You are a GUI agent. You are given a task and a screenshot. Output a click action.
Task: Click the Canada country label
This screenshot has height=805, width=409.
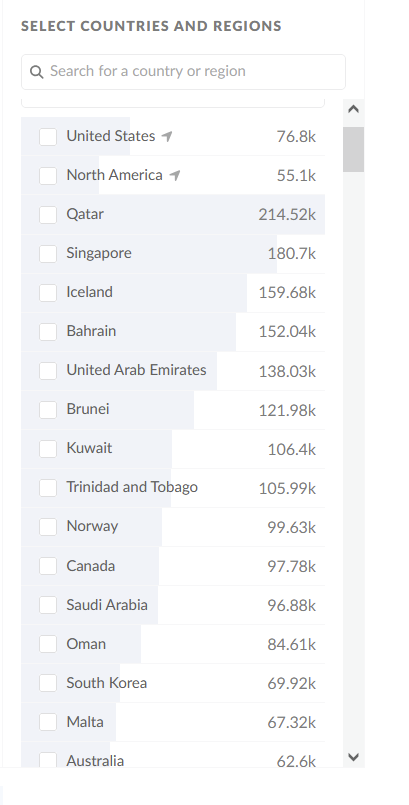pyautogui.click(x=91, y=566)
